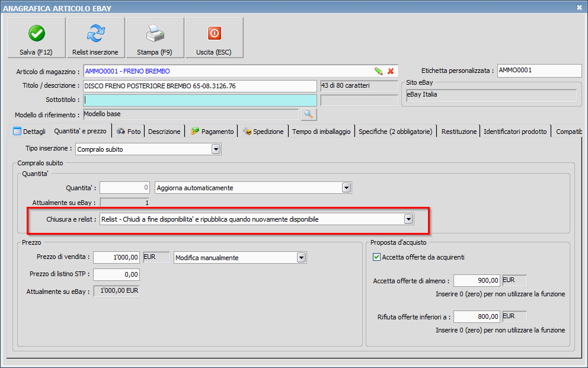Click the magnifier search icon for Modello
The height and width of the screenshot is (368, 588).
(309, 114)
